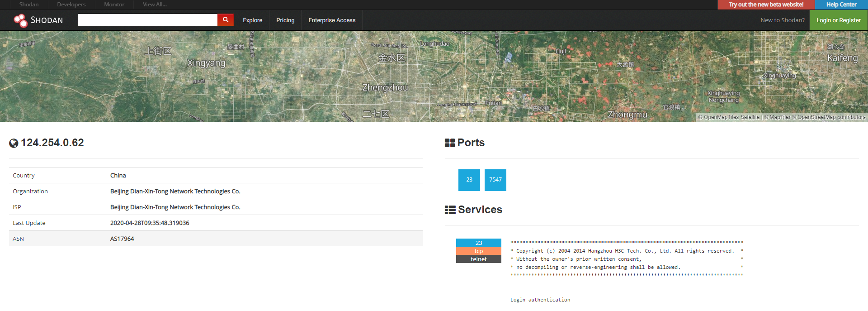Click the port 23 service label
This screenshot has width=868, height=311.
479,243
